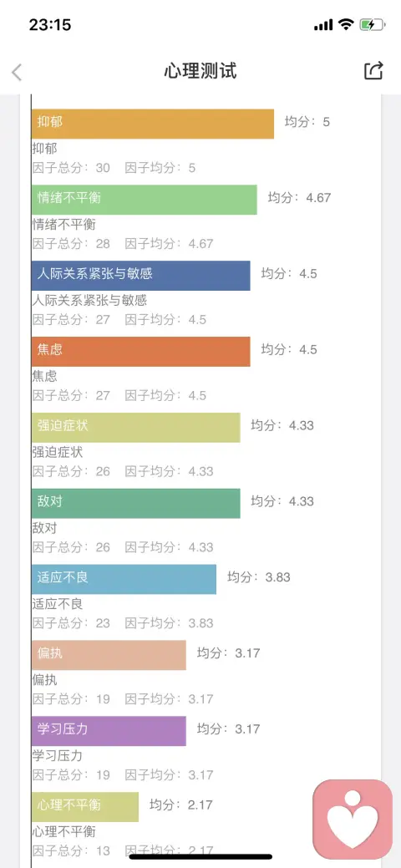Tap the olive 心理不平衡 bar
401x868 pixels.
(84, 806)
